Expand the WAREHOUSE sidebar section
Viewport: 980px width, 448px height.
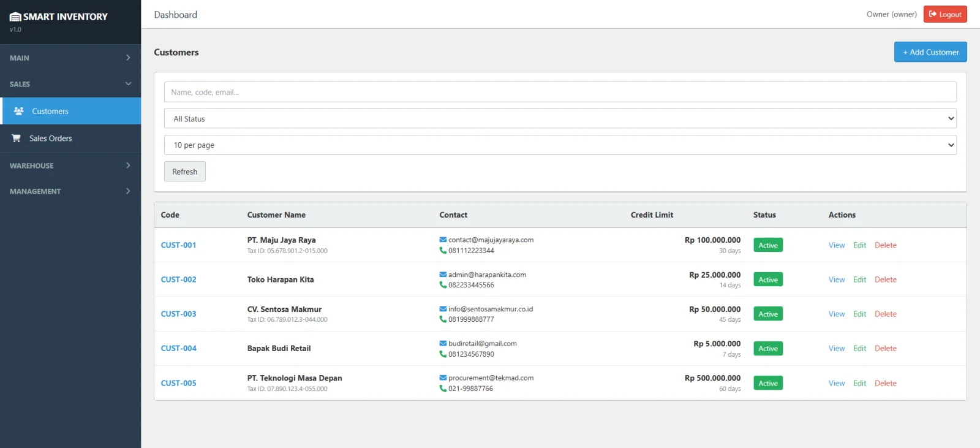coord(70,165)
